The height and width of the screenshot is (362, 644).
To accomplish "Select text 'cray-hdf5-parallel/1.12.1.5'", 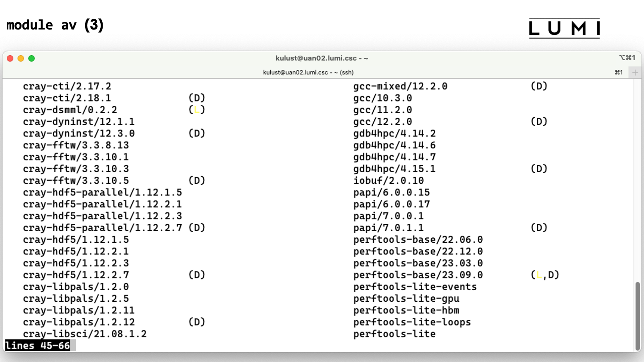I will [x=102, y=192].
